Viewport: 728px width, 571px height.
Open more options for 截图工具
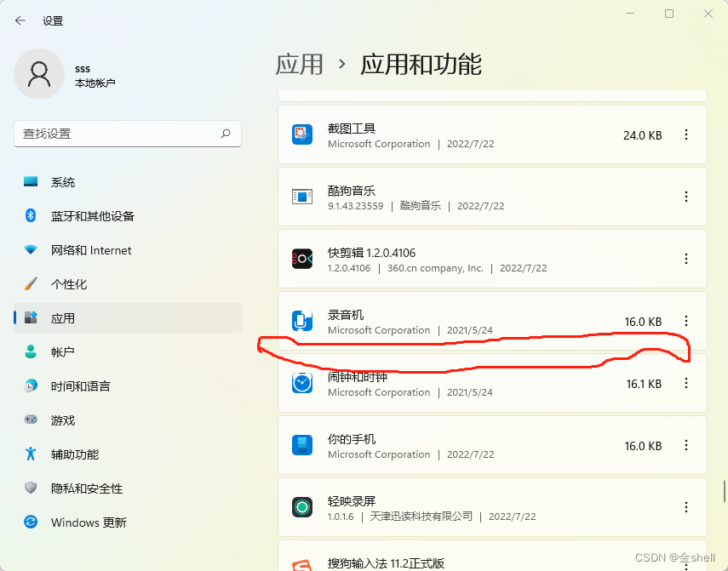tap(686, 135)
